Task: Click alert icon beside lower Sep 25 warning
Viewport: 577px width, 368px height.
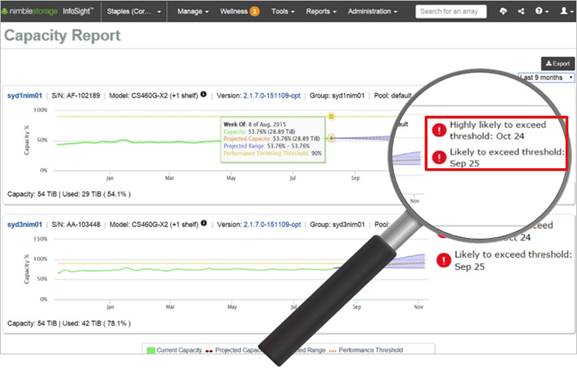Action: pos(444,260)
